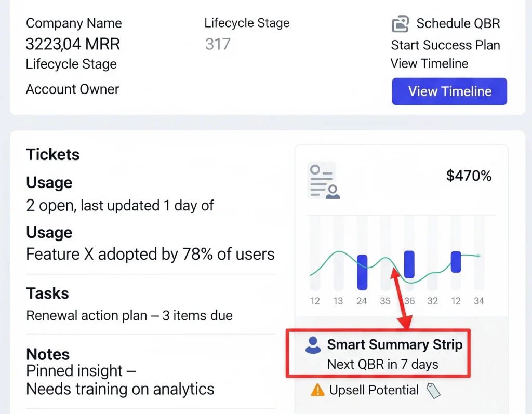The image size is (532, 414).
Task: Click the blue chart bar above label 12 on right
Action: tap(456, 262)
